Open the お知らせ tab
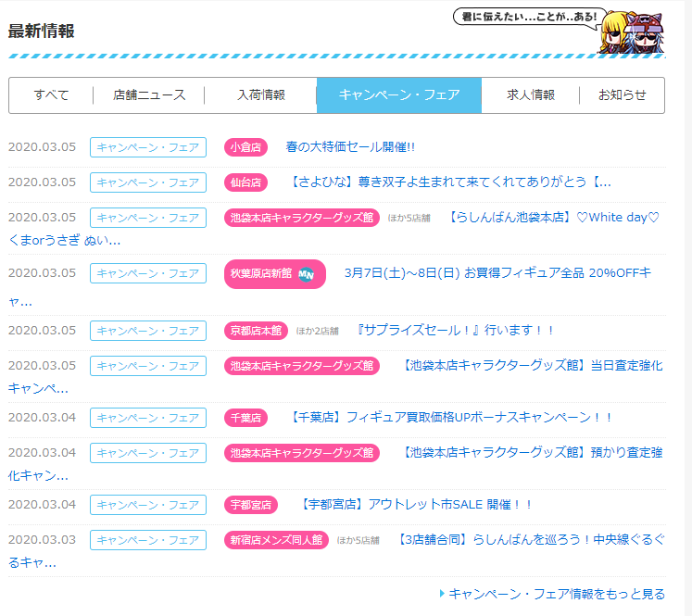The height and width of the screenshot is (616, 692). point(622,95)
